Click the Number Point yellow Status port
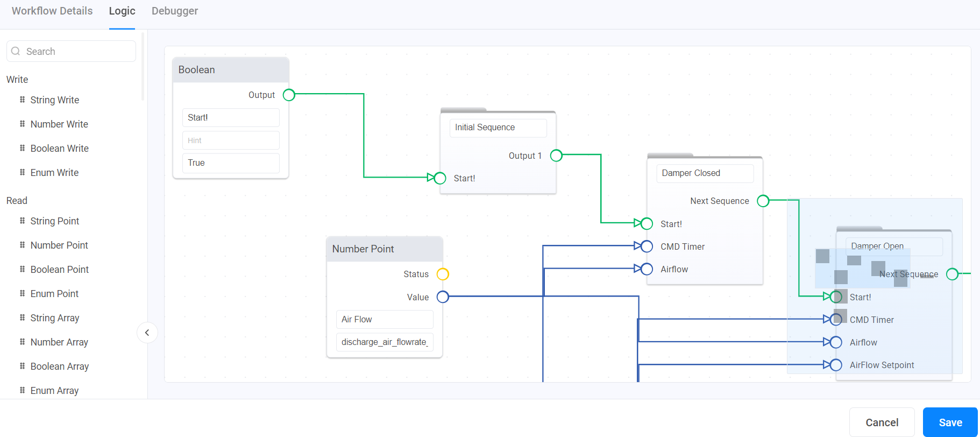The image size is (980, 437). [x=443, y=274]
